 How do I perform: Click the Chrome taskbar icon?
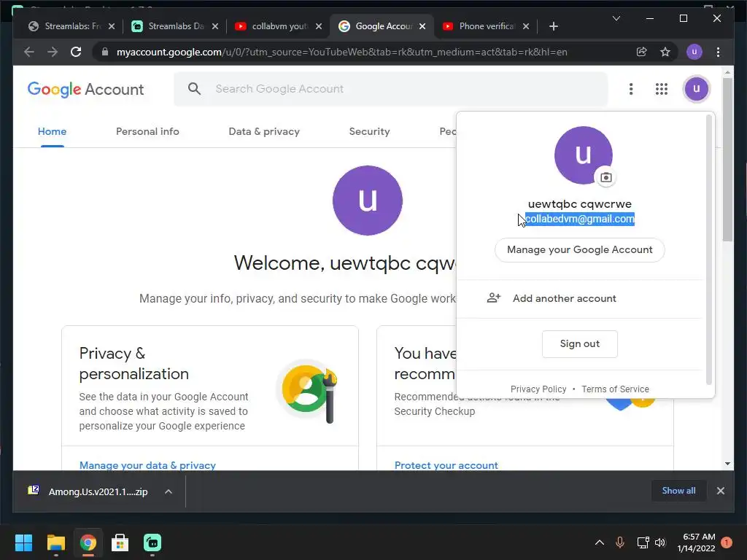point(88,542)
